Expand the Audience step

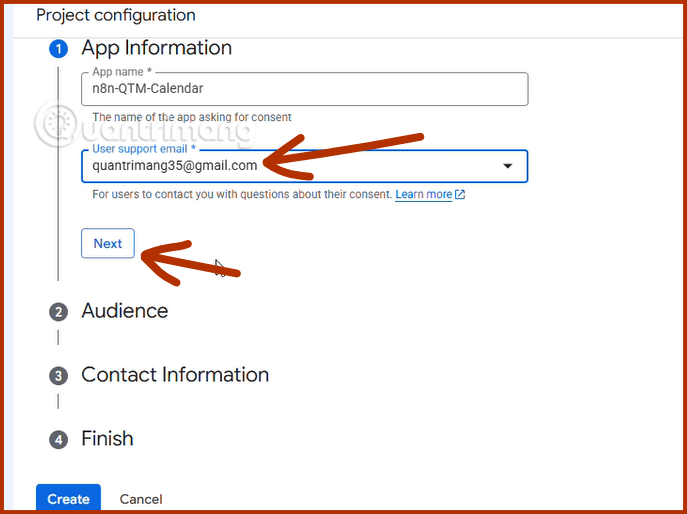[124, 311]
